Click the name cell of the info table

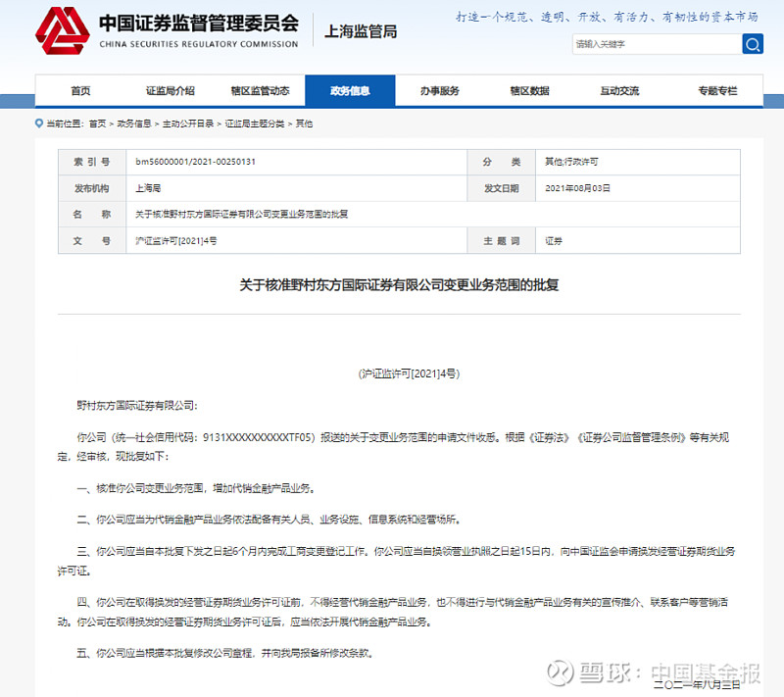(x=433, y=215)
